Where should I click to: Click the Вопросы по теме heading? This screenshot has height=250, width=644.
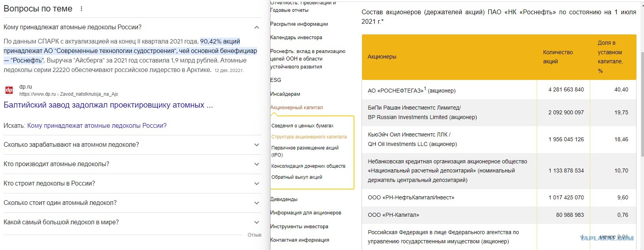[x=38, y=9]
